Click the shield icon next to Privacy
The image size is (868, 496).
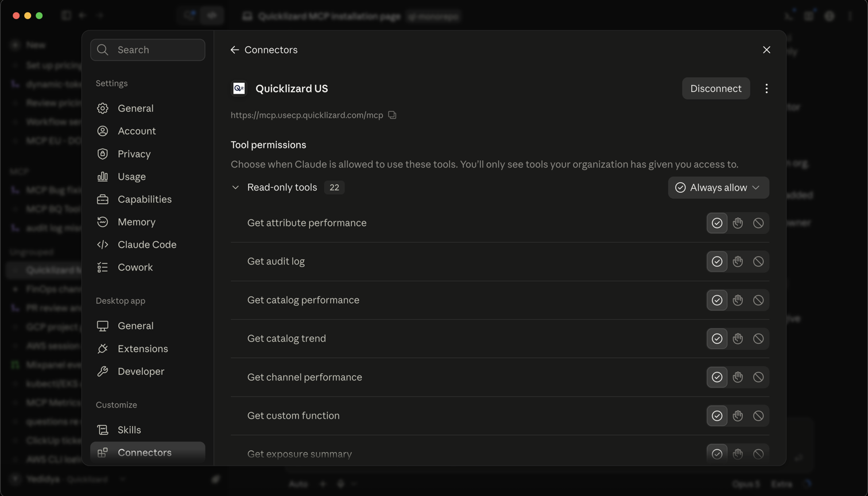pyautogui.click(x=103, y=154)
